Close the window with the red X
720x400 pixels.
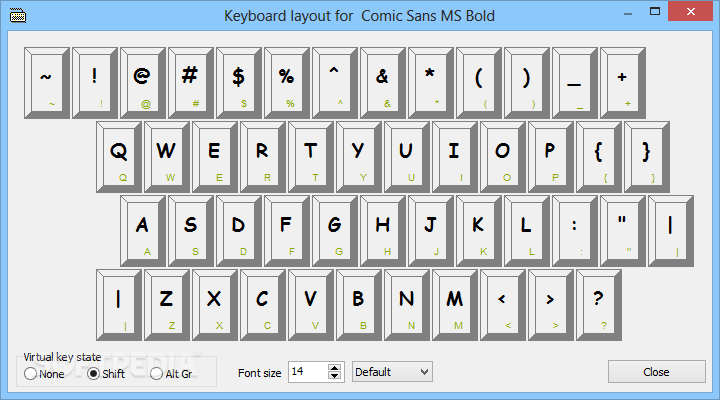(x=691, y=11)
